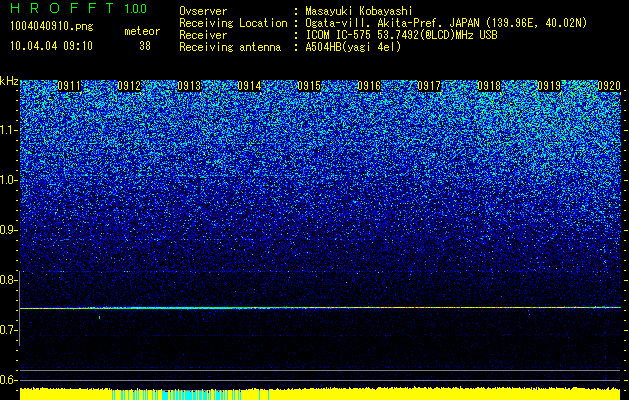Click the Ogata-vill. Akita-Pref. JAPAN location text
This screenshot has height=400, width=629.
pyautogui.click(x=446, y=23)
